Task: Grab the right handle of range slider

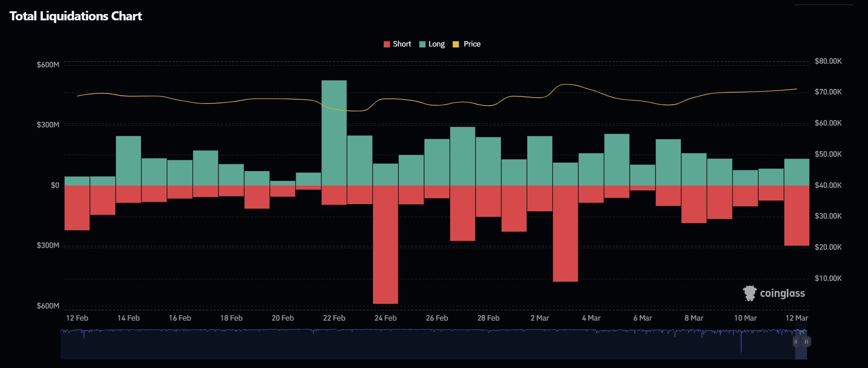Action: [x=807, y=342]
